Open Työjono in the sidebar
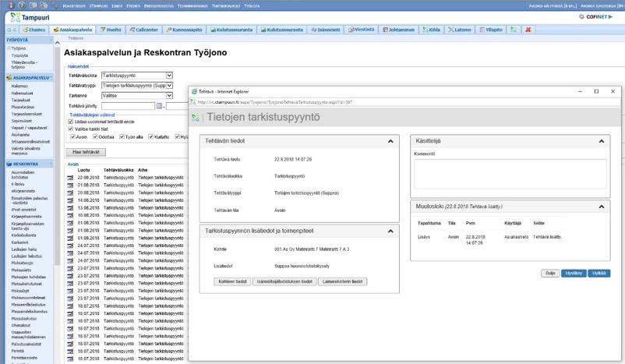625x364 pixels. tap(19, 48)
